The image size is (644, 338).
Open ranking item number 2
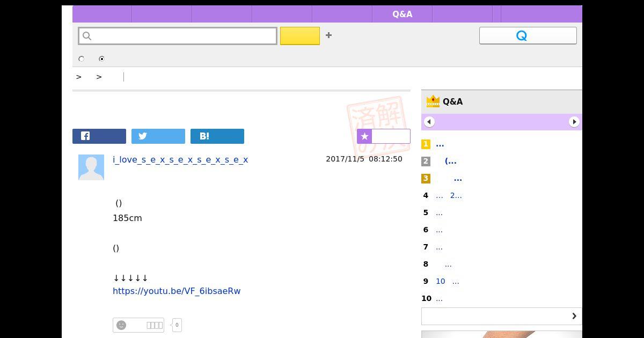[x=450, y=161]
